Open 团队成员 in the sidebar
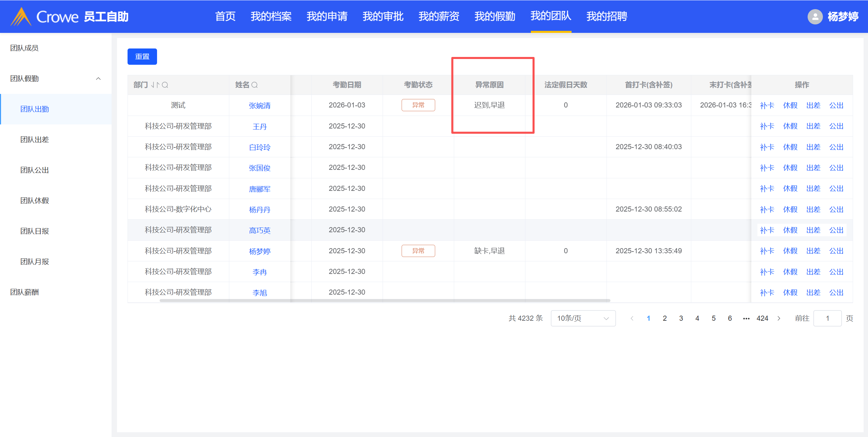The height and width of the screenshot is (437, 868). coord(24,48)
